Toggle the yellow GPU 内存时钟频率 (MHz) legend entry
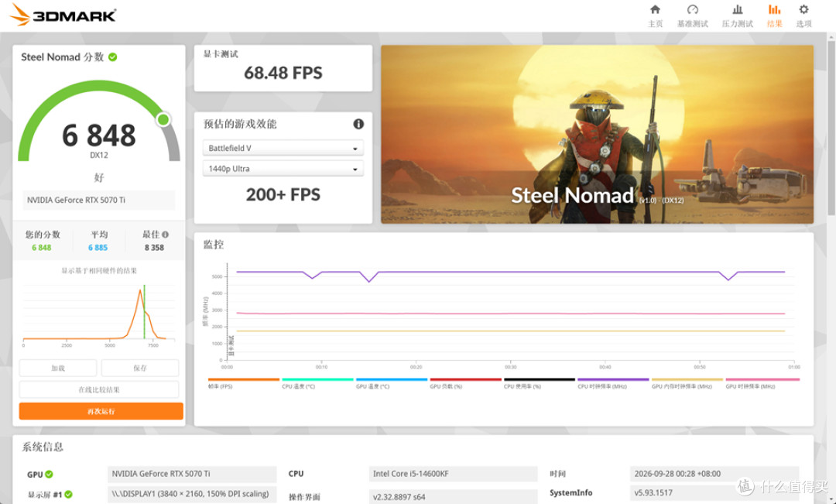 point(687,382)
